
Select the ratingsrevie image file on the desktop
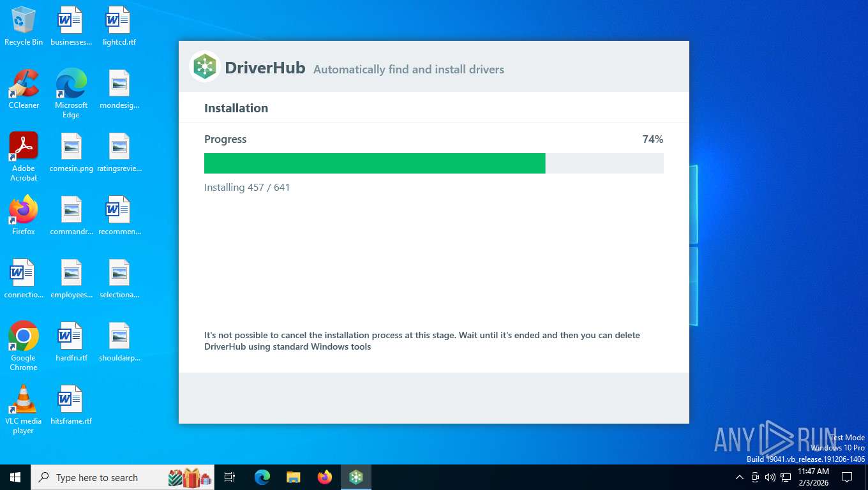coord(119,152)
